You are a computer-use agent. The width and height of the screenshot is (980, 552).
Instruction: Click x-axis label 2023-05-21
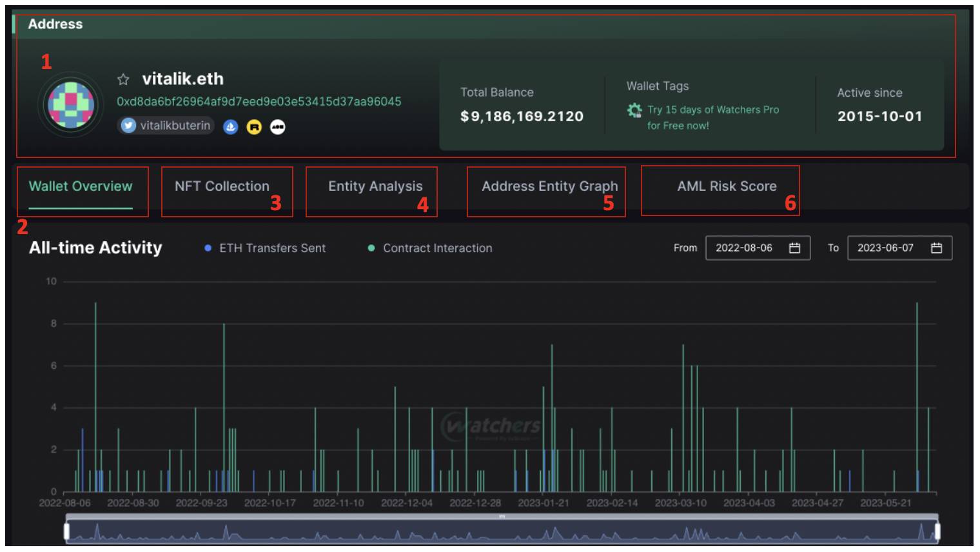pos(886,503)
